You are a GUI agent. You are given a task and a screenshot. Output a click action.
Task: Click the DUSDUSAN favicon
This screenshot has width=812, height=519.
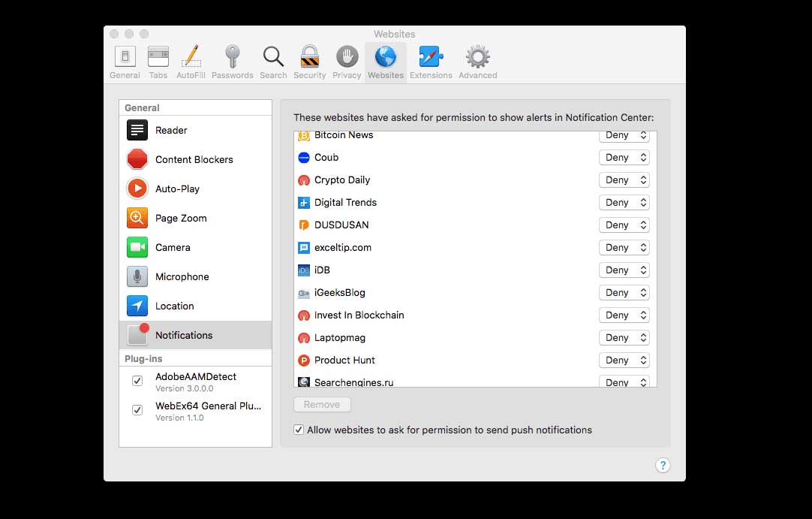point(304,225)
